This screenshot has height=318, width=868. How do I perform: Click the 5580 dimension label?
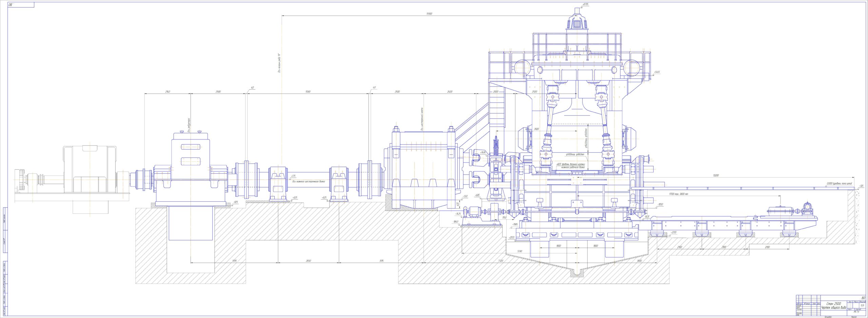coord(308,92)
